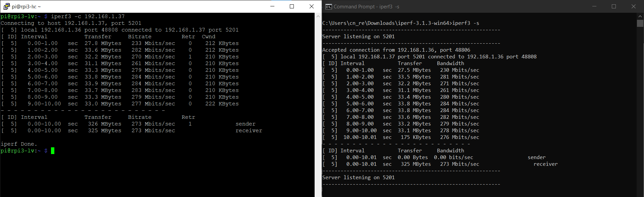
Task: Click the Command Prompt scrollbar thumb
Action: tap(640, 23)
